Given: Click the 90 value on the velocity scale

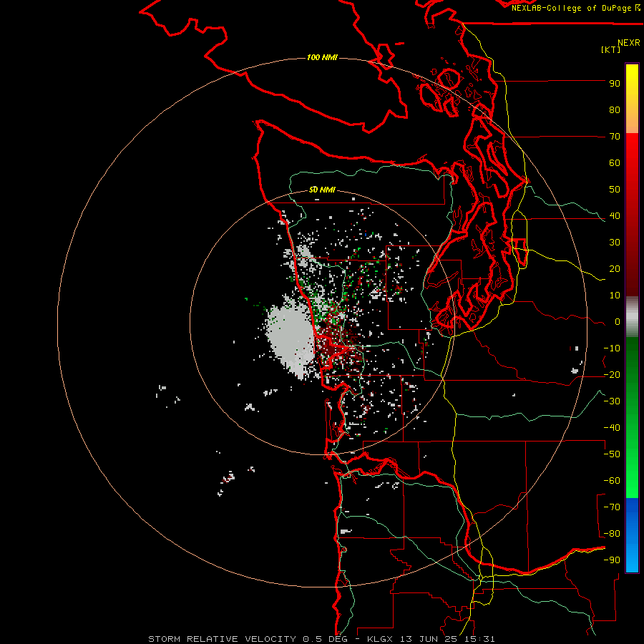Looking at the screenshot, I should click(x=615, y=84).
